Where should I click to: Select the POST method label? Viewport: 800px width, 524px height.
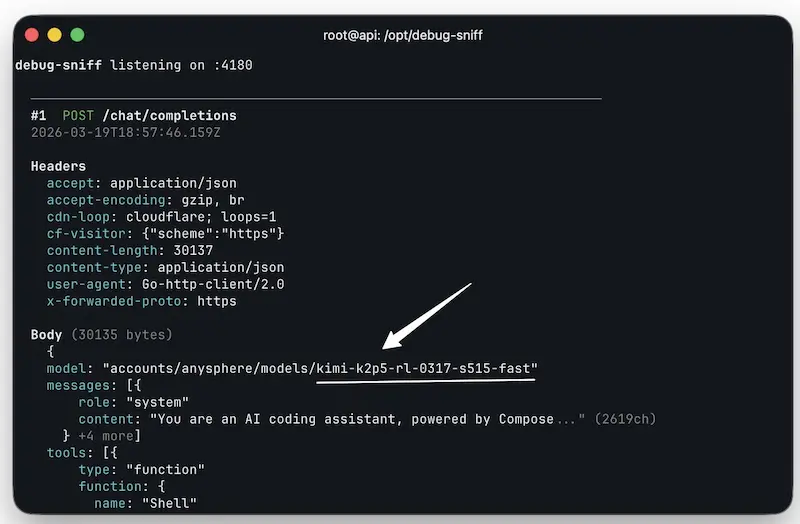point(78,116)
